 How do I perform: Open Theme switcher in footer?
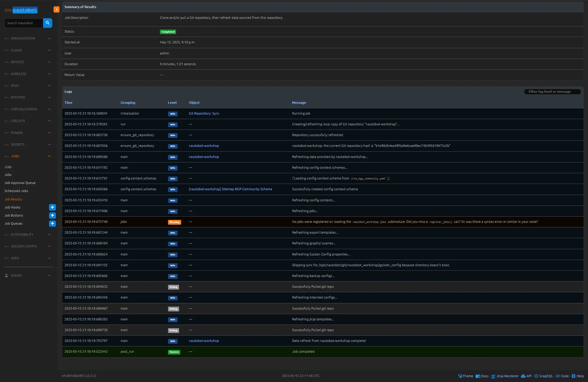tap(466, 376)
